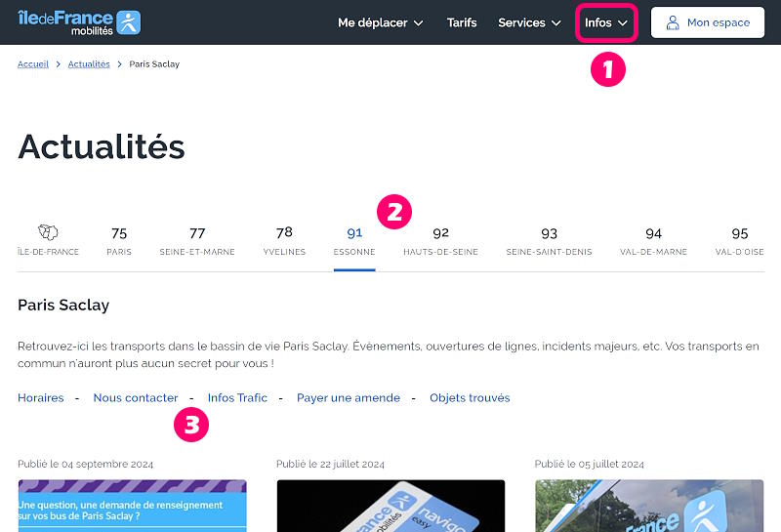Open the Me déplacer menu
Viewport: 781px width, 532px height.
tap(381, 22)
